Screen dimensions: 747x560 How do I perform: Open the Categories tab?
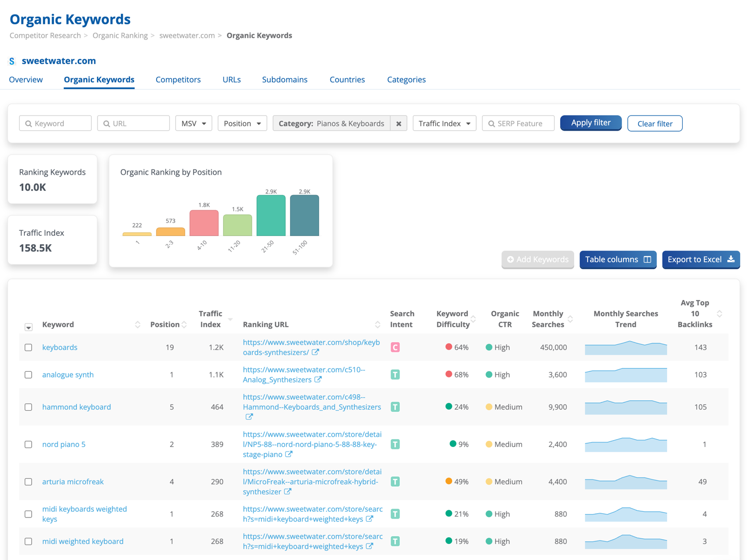[406, 79]
